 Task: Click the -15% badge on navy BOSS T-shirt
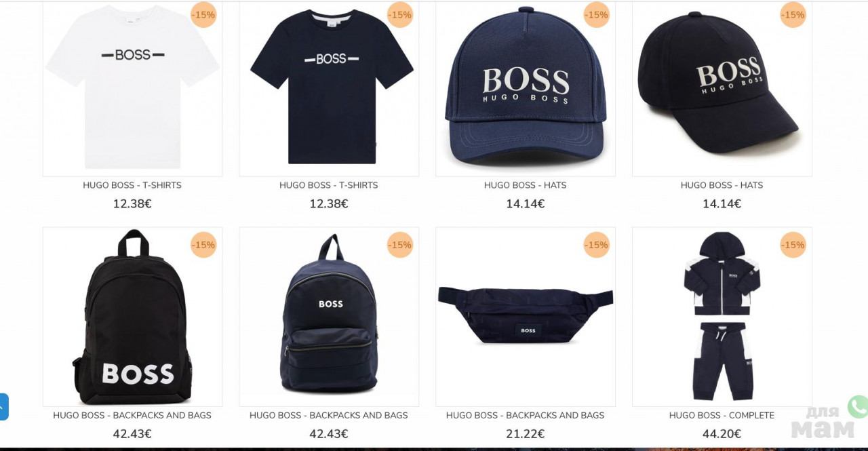400,15
